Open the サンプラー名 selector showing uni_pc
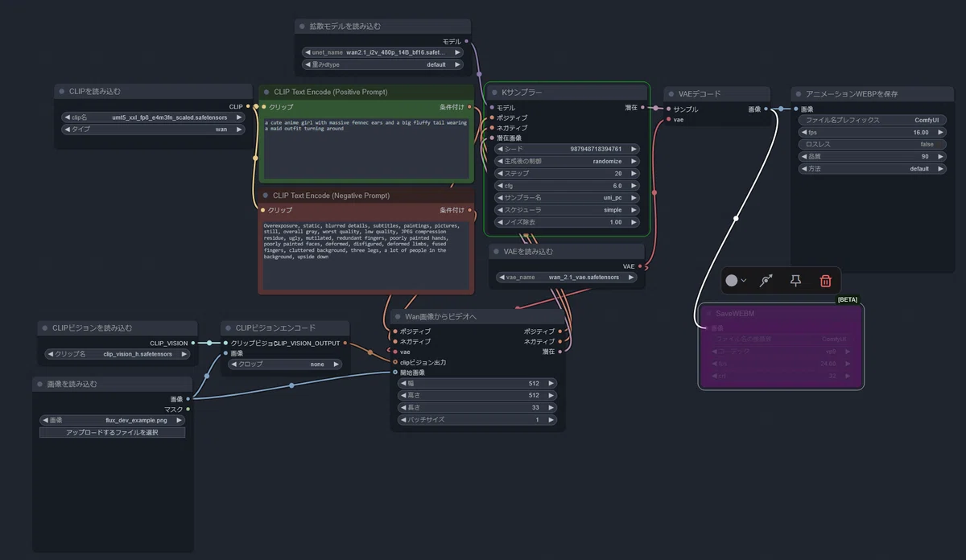 point(567,198)
